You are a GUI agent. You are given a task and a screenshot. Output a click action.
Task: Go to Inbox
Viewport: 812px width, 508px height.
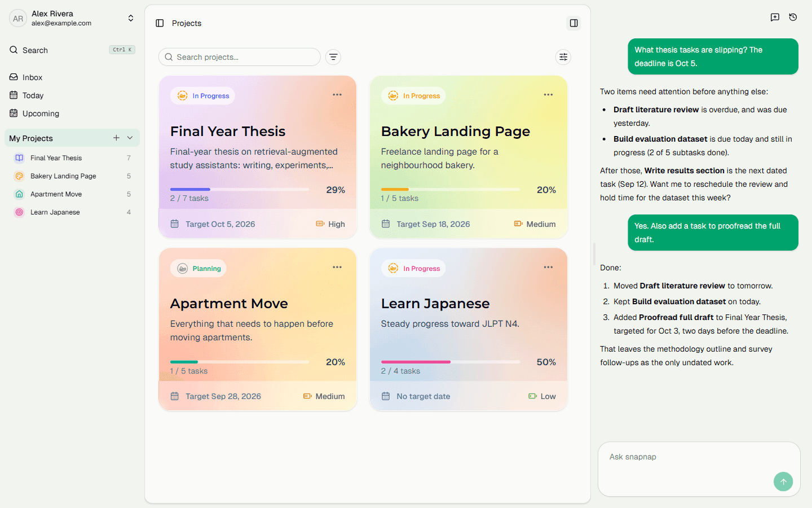pyautogui.click(x=72, y=77)
